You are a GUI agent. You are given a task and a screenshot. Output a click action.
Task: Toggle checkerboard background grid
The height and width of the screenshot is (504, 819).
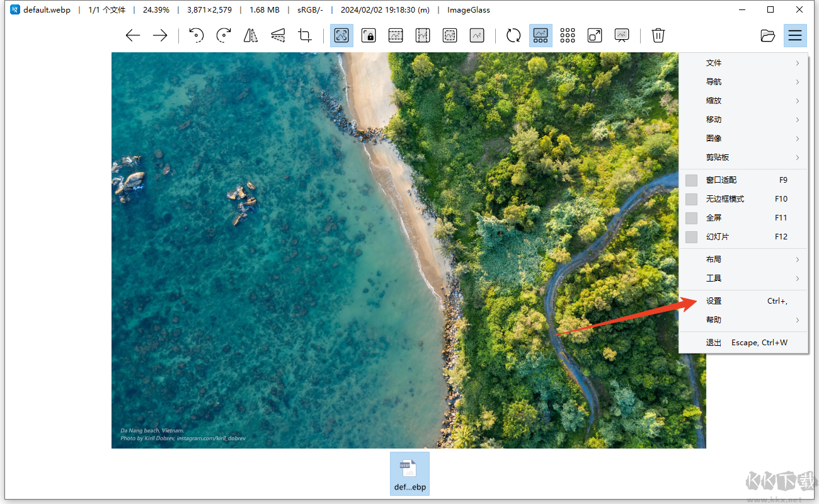(568, 35)
